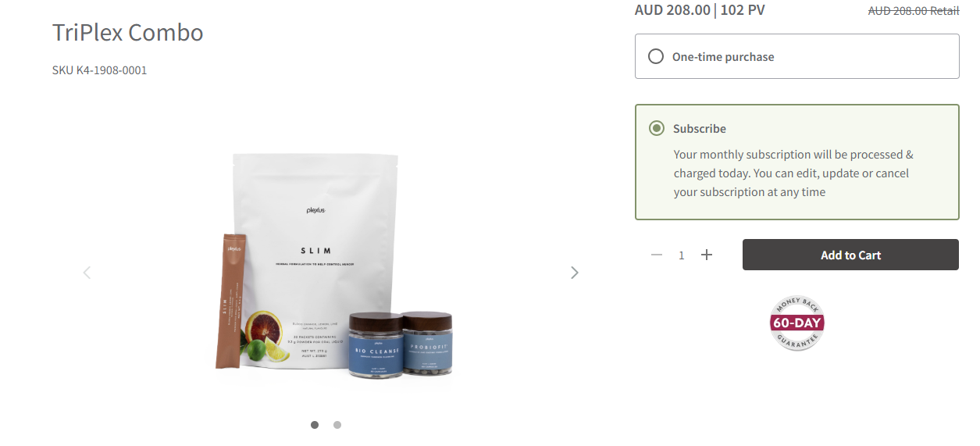The width and height of the screenshot is (980, 446).
Task: Go to previous image with left arrow
Action: (x=87, y=273)
